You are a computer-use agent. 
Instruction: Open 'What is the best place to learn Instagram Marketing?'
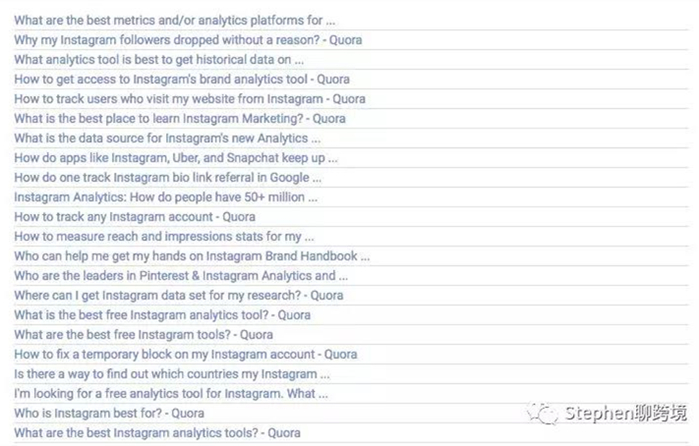click(180, 119)
